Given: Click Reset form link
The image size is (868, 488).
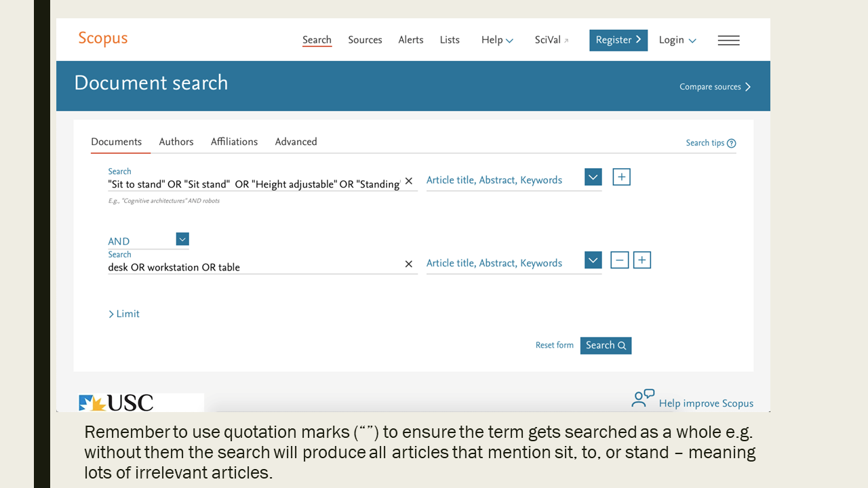Looking at the screenshot, I should click(555, 345).
